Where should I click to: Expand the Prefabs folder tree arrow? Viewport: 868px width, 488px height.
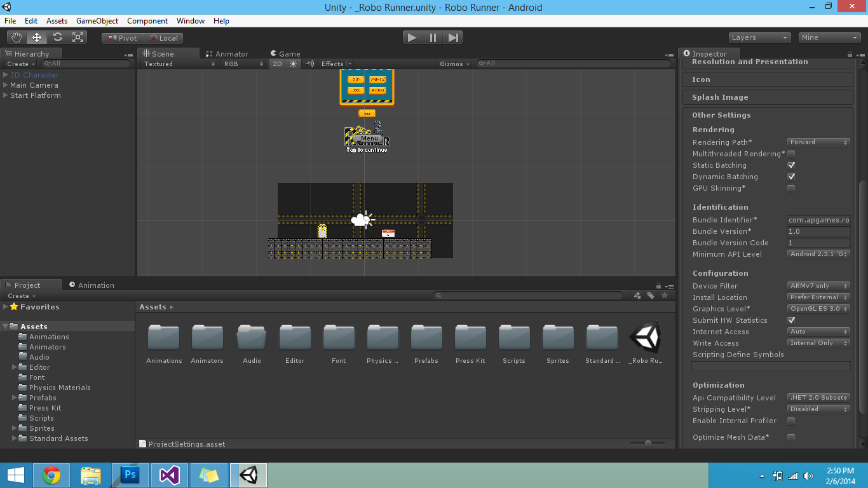pos(15,398)
